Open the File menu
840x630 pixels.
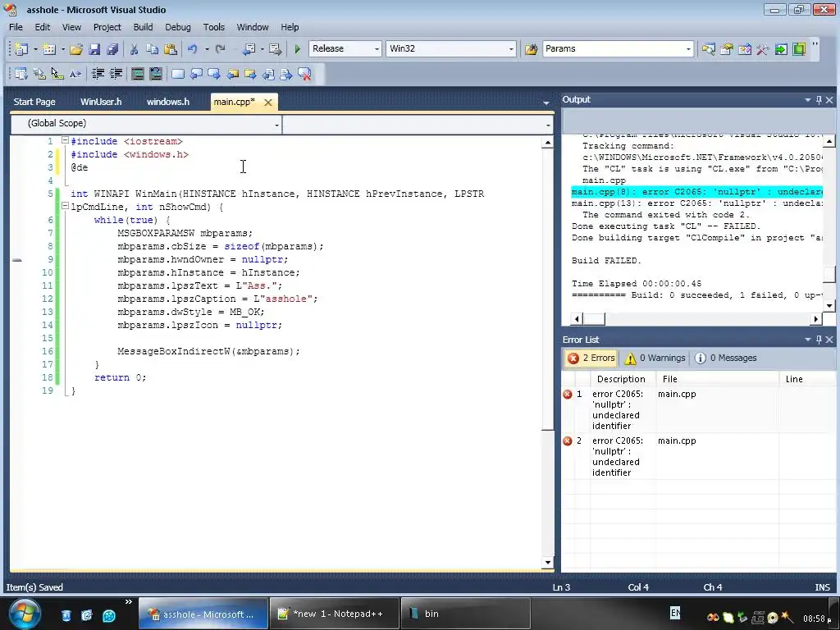16,27
